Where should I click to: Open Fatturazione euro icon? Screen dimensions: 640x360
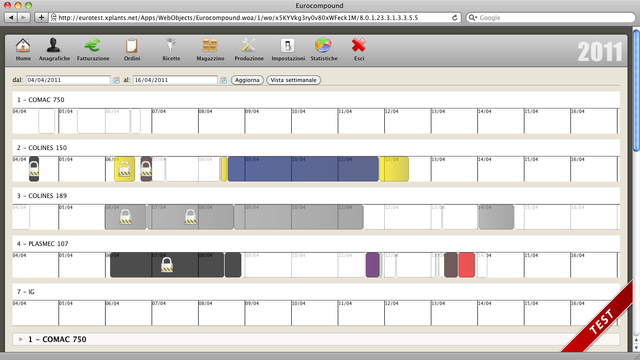93,45
